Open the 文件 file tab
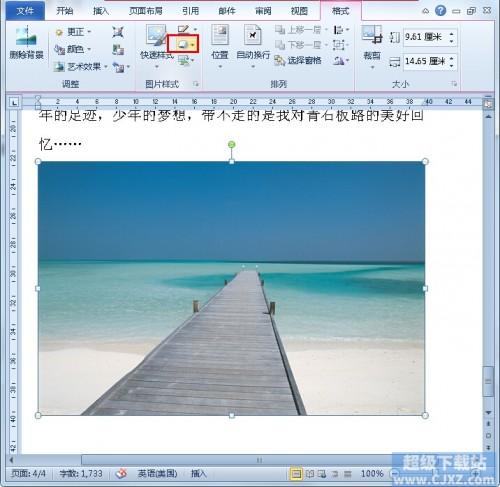Screen dimensions: 500x487 click(25, 11)
